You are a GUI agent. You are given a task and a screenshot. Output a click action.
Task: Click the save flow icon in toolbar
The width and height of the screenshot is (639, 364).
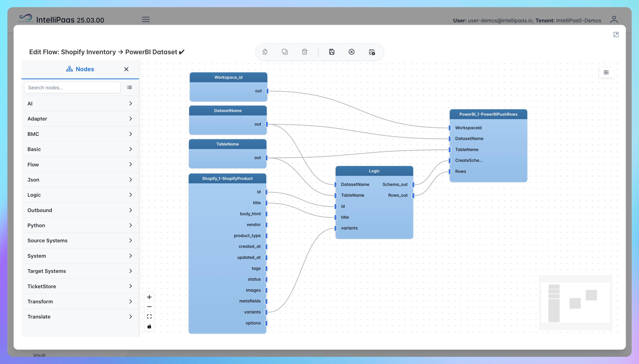[331, 52]
